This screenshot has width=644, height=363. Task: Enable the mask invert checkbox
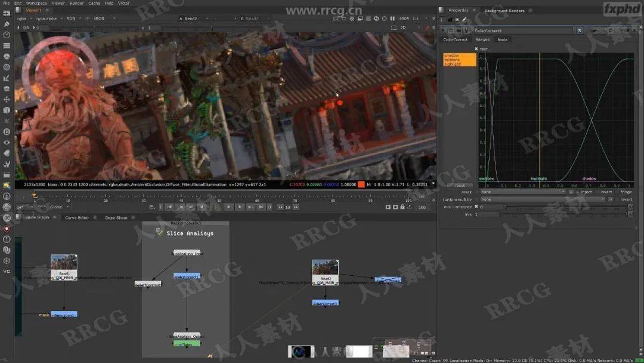pyautogui.click(x=597, y=192)
